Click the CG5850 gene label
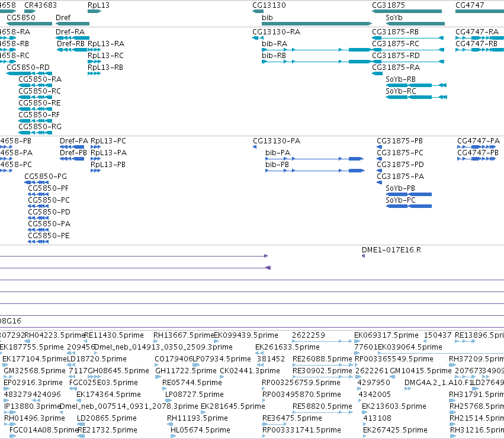This screenshot has height=439, width=504. click(x=21, y=17)
